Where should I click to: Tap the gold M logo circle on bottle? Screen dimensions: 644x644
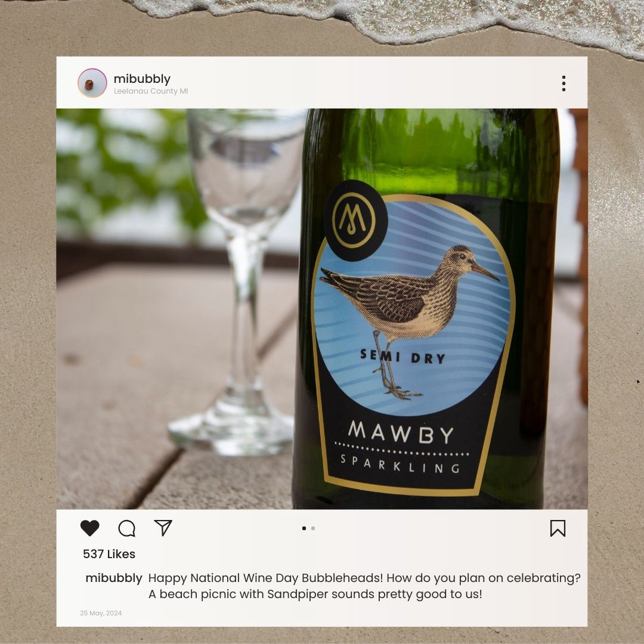(355, 221)
